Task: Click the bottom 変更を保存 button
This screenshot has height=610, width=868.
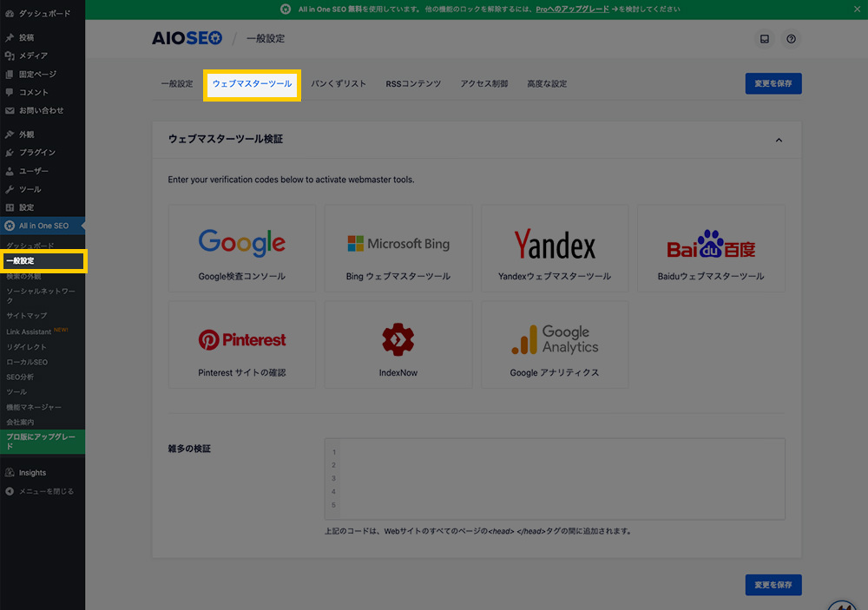Action: point(773,585)
